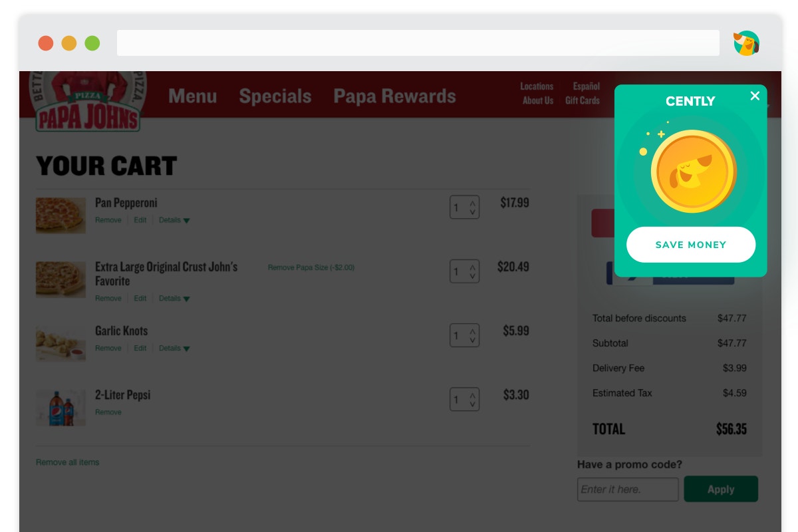798x532 pixels.
Task: Open Pan Pepperoni quantity stepper
Action: 464,207
